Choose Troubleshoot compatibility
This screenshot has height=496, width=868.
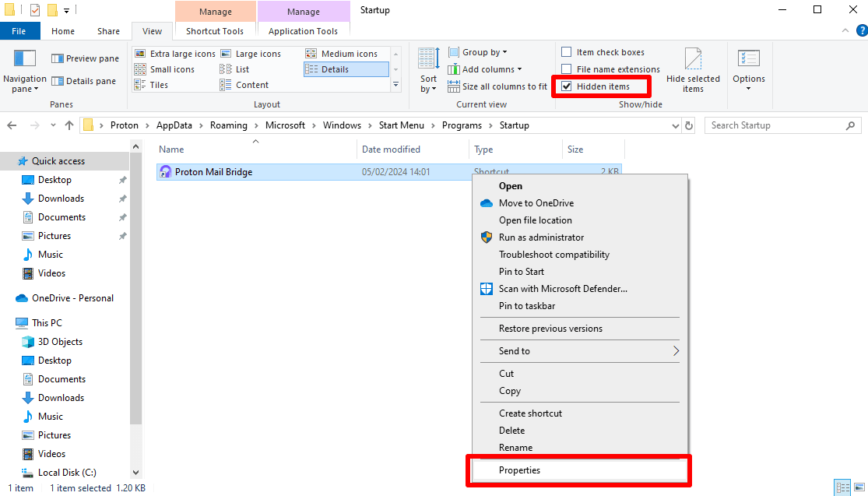coord(580,255)
